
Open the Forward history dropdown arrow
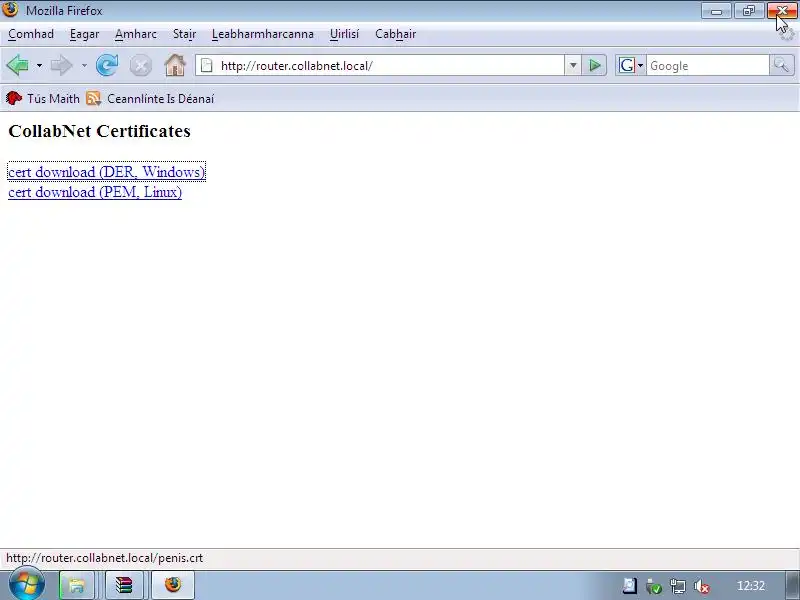point(84,65)
